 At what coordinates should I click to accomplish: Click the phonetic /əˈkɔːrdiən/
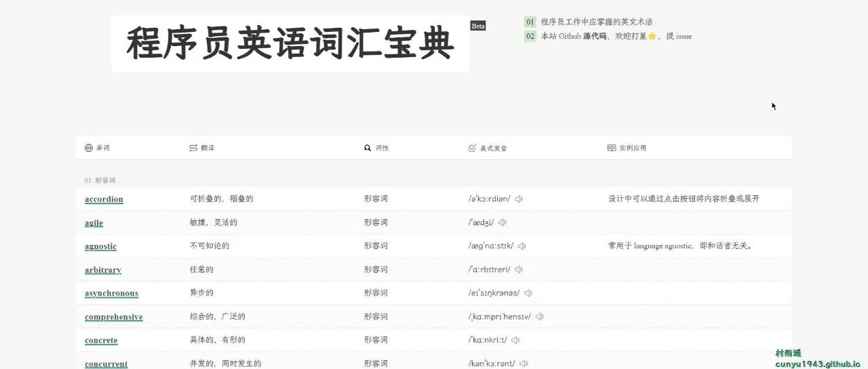[x=489, y=199]
